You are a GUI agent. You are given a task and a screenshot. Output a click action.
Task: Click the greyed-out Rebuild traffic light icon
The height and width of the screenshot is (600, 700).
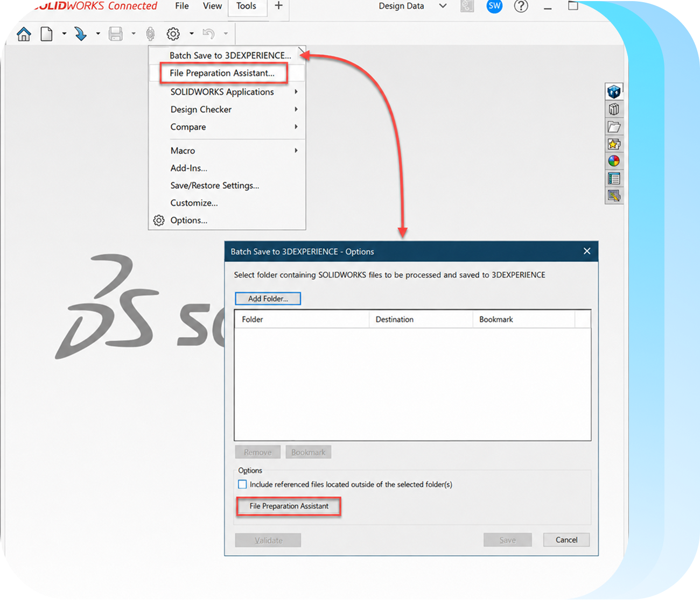(150, 34)
